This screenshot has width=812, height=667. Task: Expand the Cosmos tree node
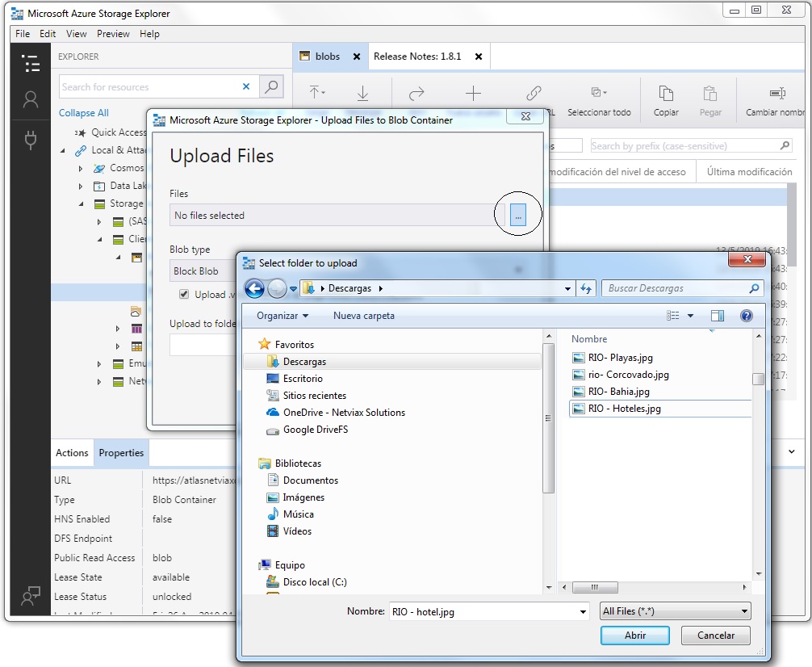tap(80, 169)
